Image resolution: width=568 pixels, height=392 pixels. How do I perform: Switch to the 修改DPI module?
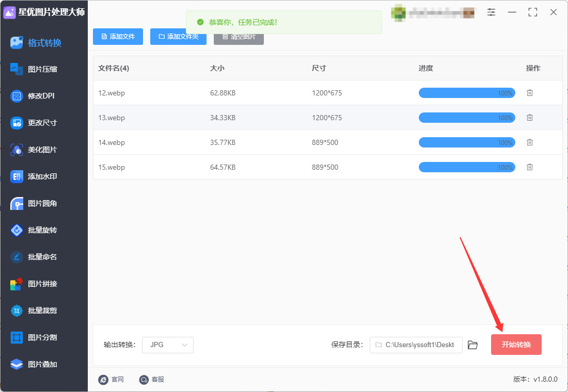point(33,96)
